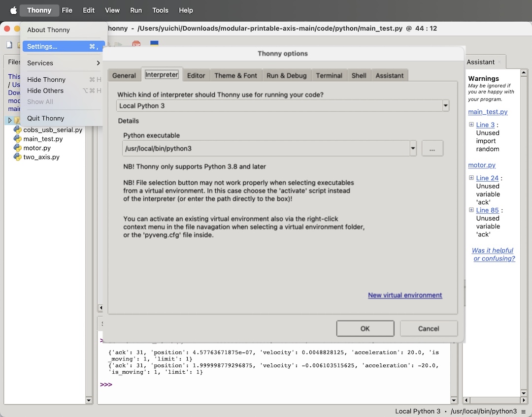Screen dimensions: 532x417
Task: Expand the Line 85 warning
Action: [x=471, y=210]
